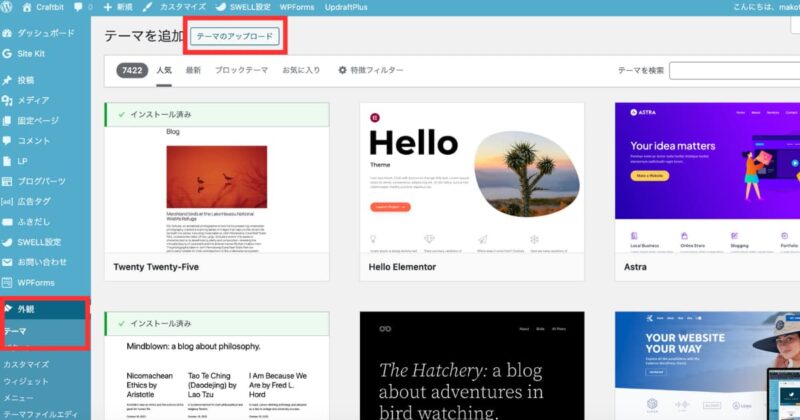
Task: Click the WordPress logo icon in the admin bar
Action: (x=7, y=7)
